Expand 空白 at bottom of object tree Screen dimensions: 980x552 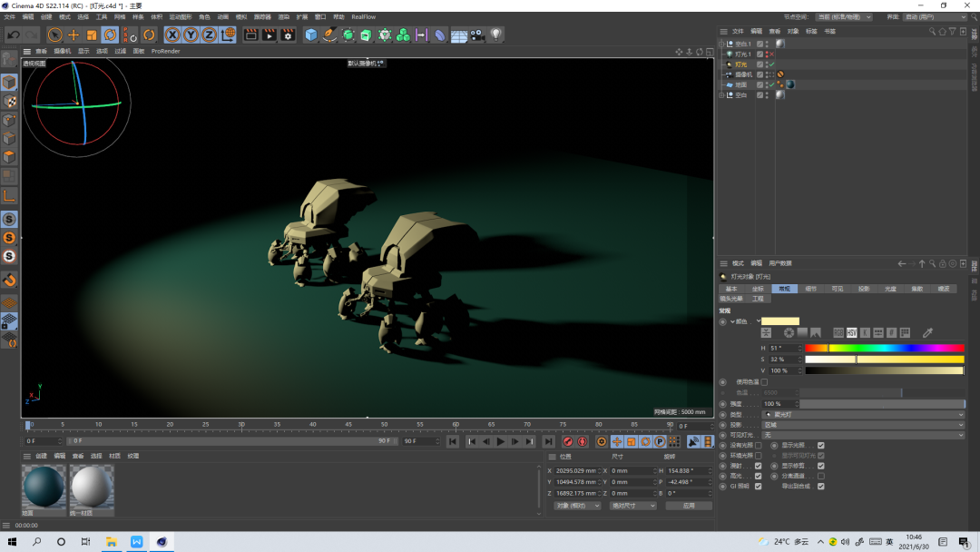pos(722,95)
